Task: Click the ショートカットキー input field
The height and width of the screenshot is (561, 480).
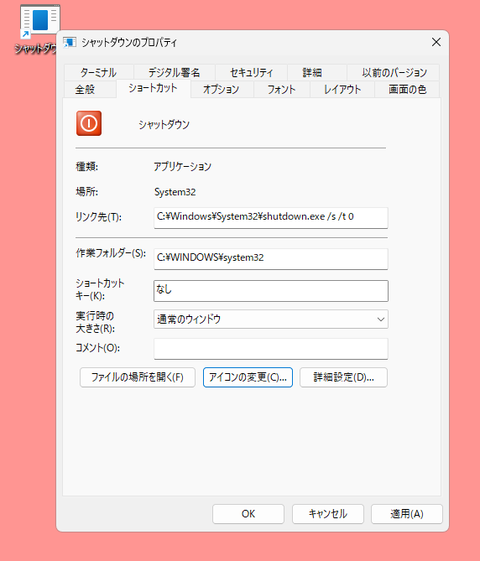Action: pos(271,291)
